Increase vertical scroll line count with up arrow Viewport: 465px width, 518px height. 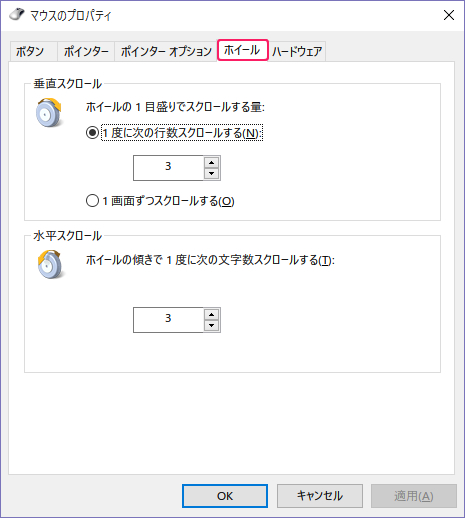click(211, 163)
